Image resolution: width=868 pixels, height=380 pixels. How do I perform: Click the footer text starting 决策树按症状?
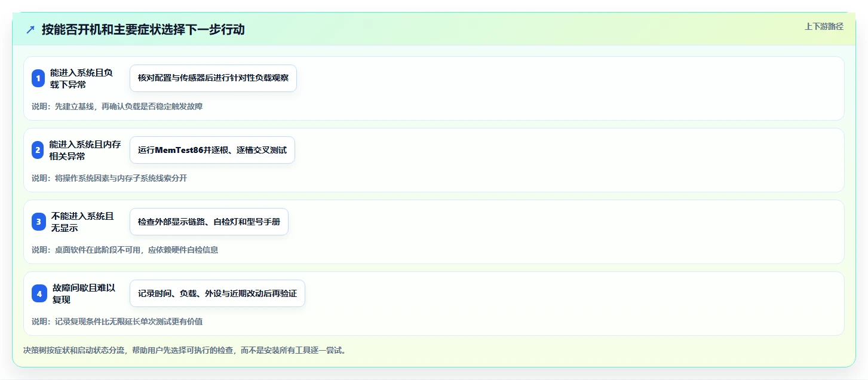(x=184, y=350)
